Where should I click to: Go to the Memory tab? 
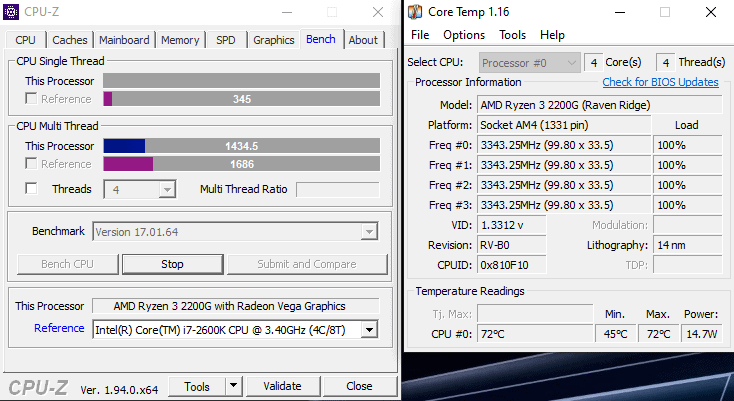[x=180, y=40]
